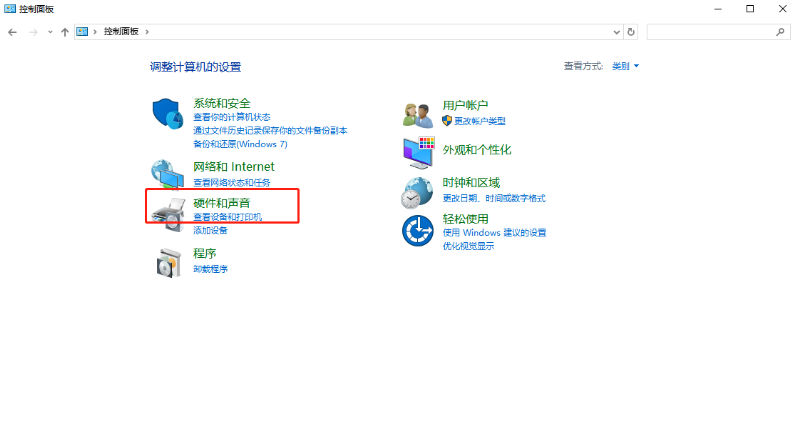The image size is (797, 434).
Task: Open 查看网络状态和任务 link
Action: point(231,183)
